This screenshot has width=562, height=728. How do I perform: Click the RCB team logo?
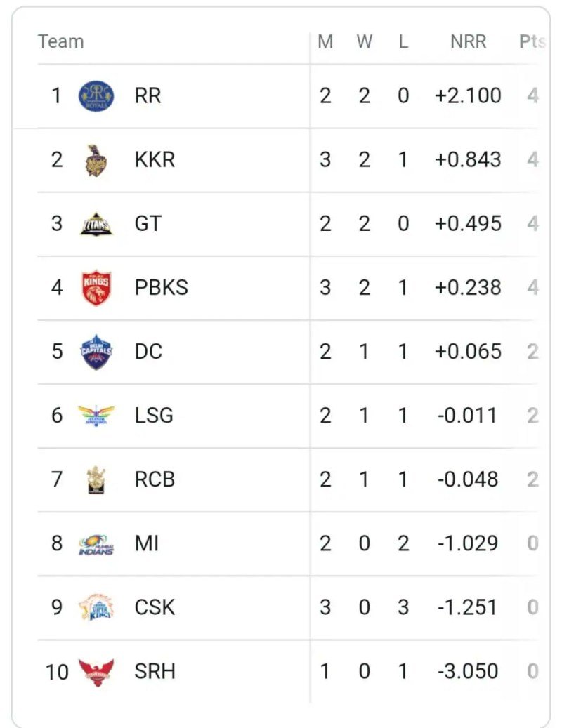[96, 479]
